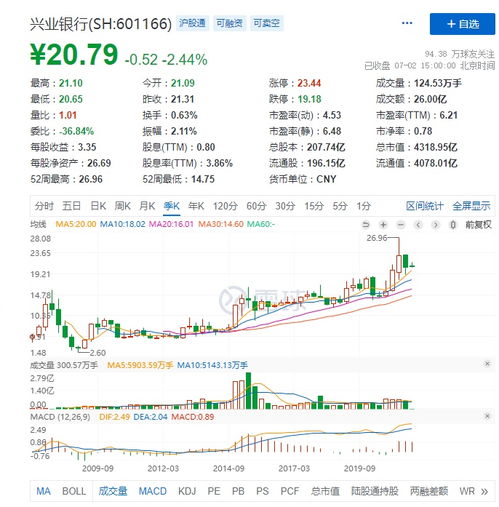
Task: Toggle the 两融差额 indicator
Action: point(429,491)
